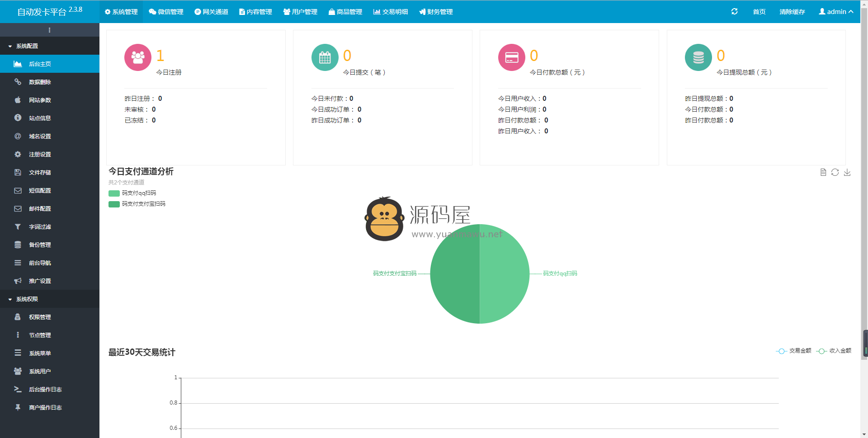Open the admin user dropdown
868x438 pixels.
pyautogui.click(x=836, y=11)
